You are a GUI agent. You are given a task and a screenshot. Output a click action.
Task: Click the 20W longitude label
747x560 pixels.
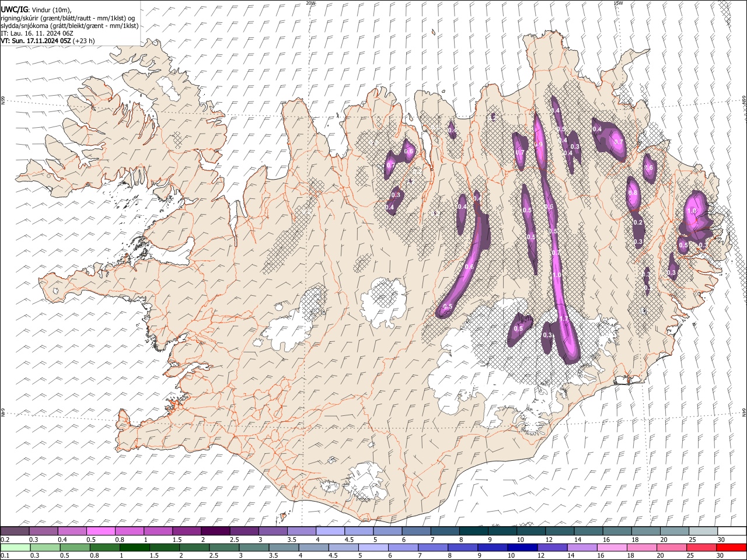point(311,3)
